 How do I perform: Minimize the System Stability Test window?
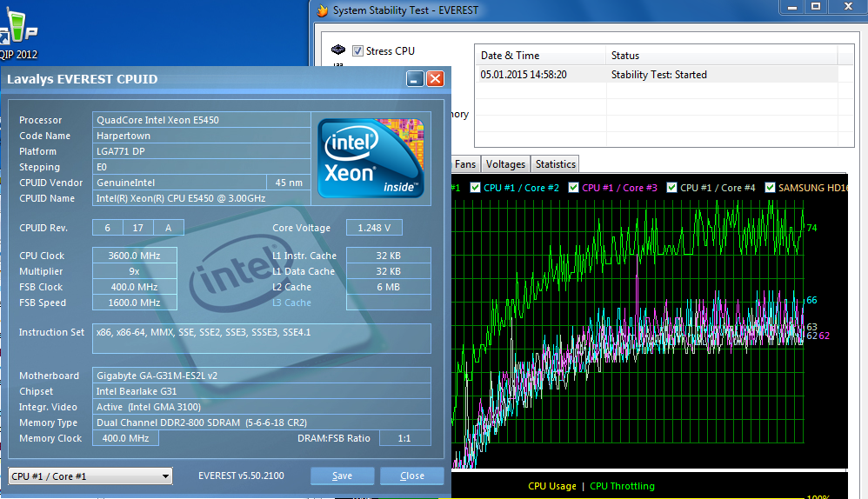792,7
